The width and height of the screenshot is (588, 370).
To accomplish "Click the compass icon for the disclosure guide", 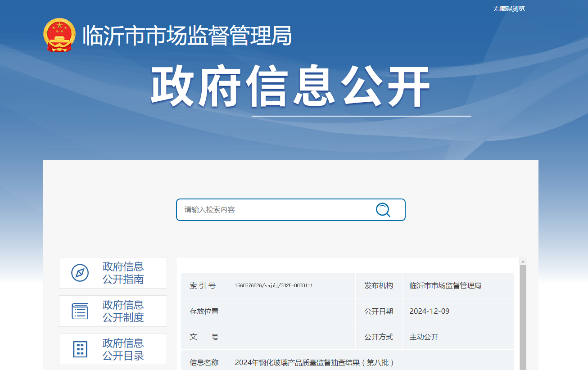I will click(x=80, y=273).
